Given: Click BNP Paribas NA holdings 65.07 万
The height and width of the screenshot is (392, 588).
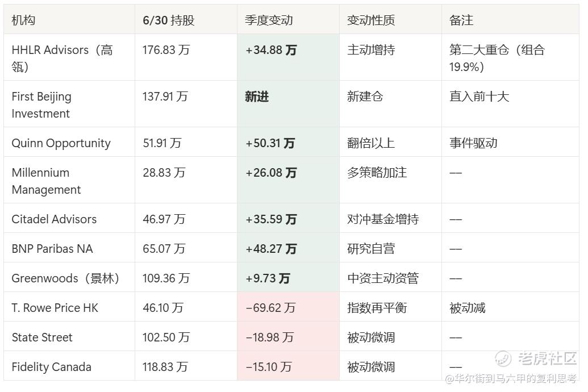Looking at the screenshot, I should pyautogui.click(x=164, y=248).
